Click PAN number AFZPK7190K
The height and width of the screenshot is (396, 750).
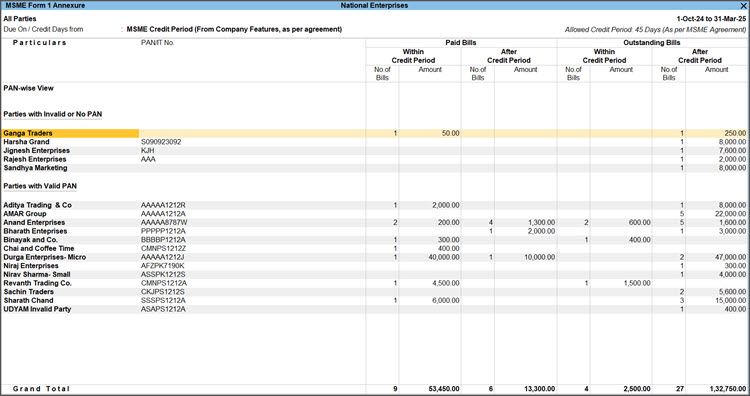[x=163, y=265]
